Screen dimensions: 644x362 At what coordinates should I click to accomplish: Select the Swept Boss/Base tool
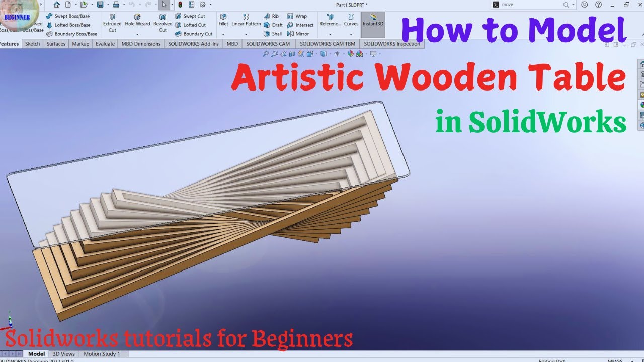click(x=68, y=16)
